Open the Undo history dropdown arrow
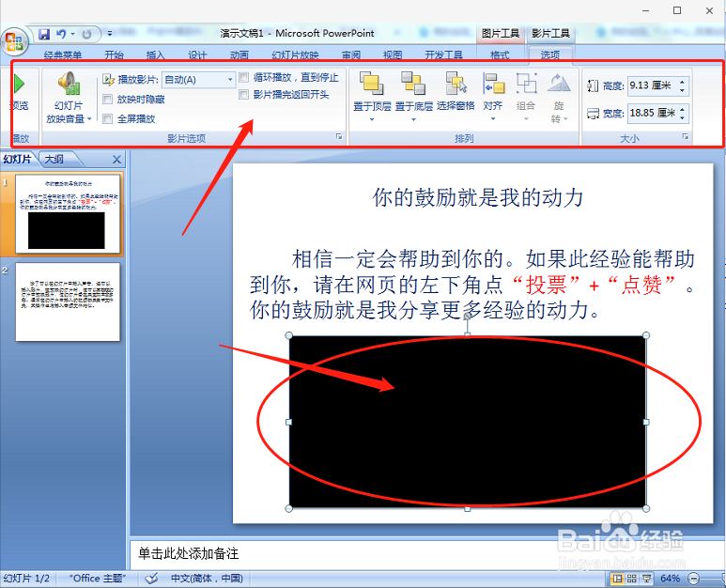This screenshot has width=726, height=588. coord(72,34)
